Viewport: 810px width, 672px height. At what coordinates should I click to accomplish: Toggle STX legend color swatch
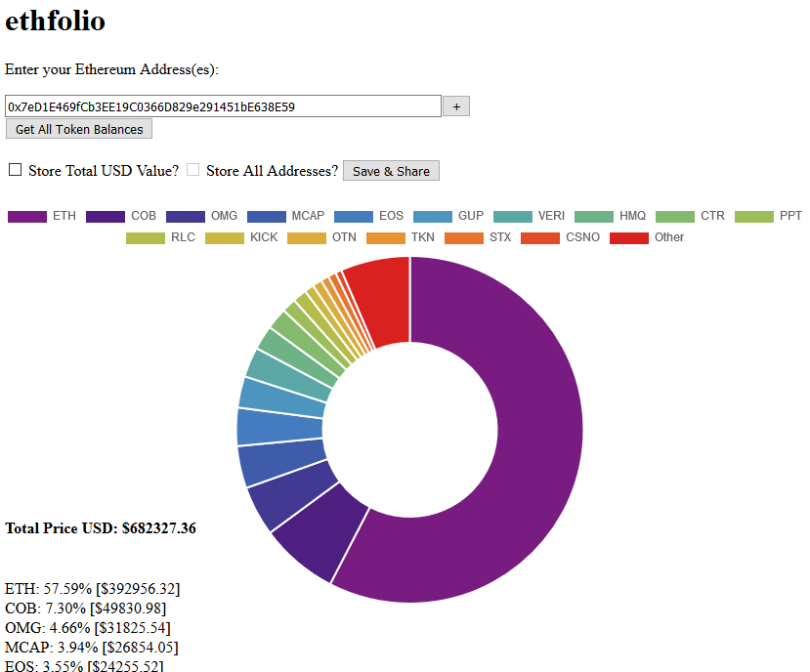pyautogui.click(x=464, y=238)
